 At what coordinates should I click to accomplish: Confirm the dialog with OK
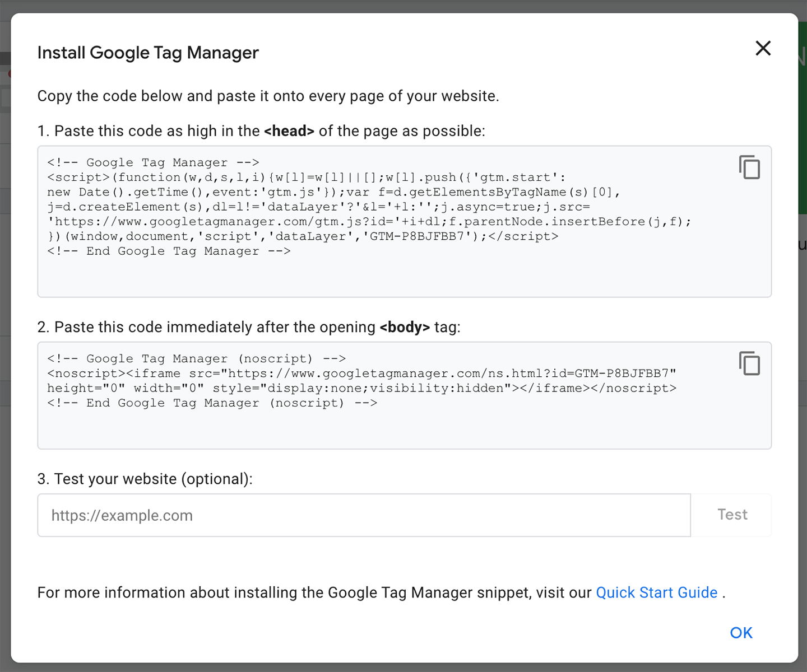(x=741, y=633)
